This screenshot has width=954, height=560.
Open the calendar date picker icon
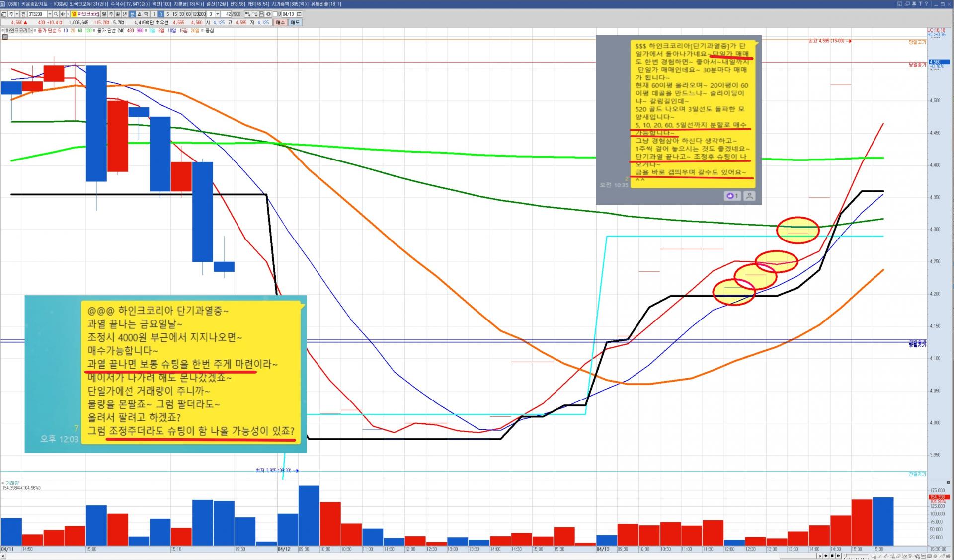[299, 14]
